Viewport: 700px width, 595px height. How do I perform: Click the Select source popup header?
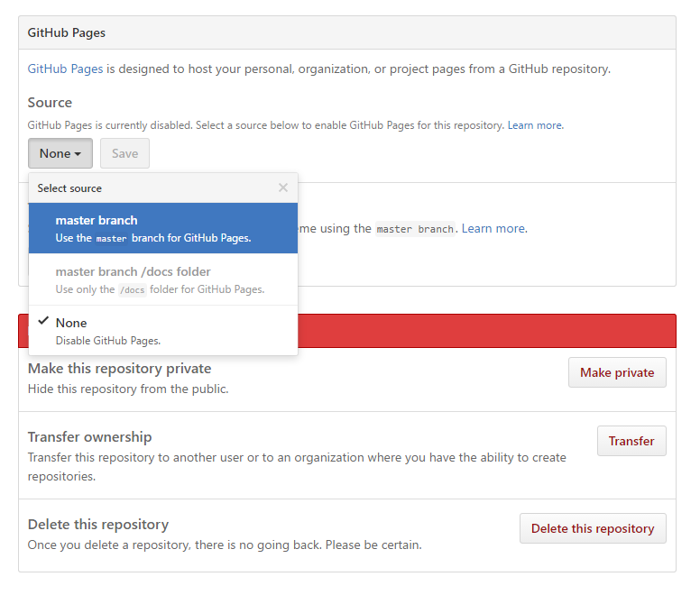163,188
